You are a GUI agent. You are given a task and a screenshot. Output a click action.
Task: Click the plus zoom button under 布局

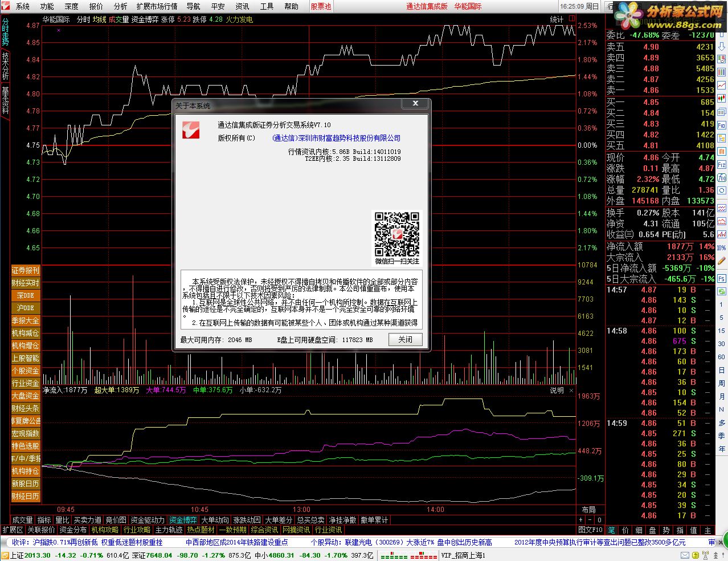click(580, 520)
